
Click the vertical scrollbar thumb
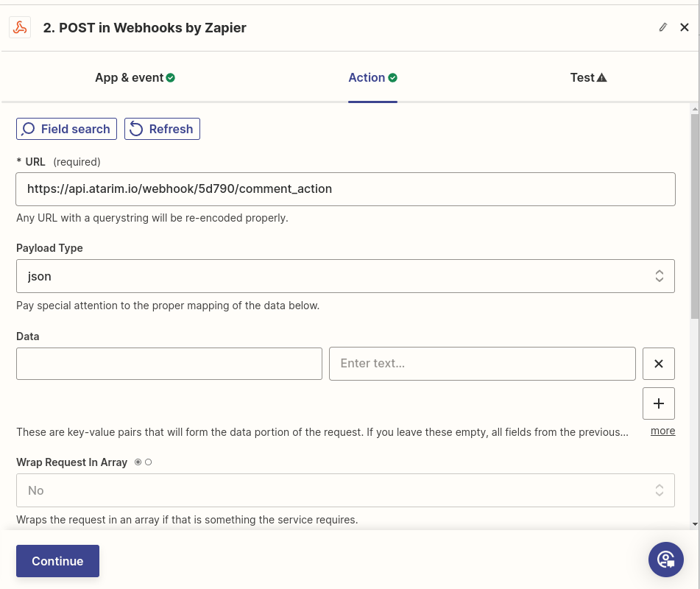(x=695, y=214)
